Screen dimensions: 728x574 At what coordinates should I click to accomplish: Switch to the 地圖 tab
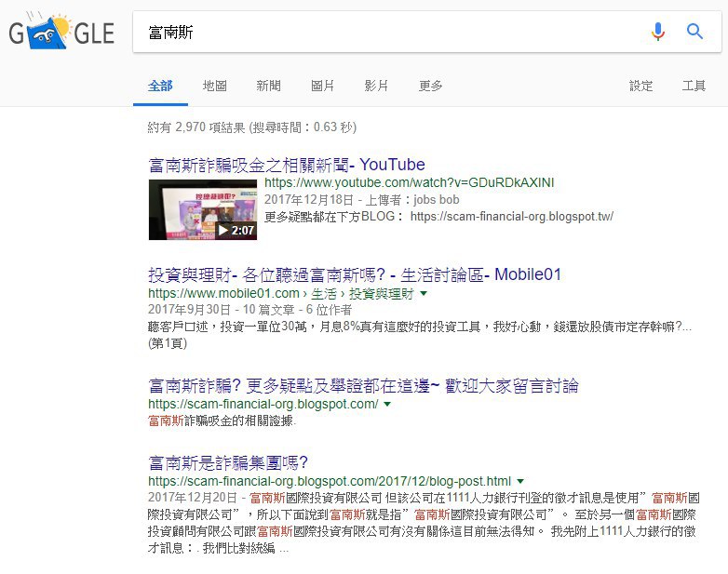pyautogui.click(x=215, y=86)
